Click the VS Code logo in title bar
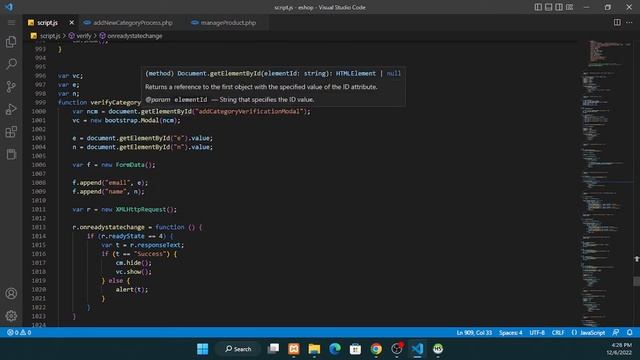 click(9, 7)
